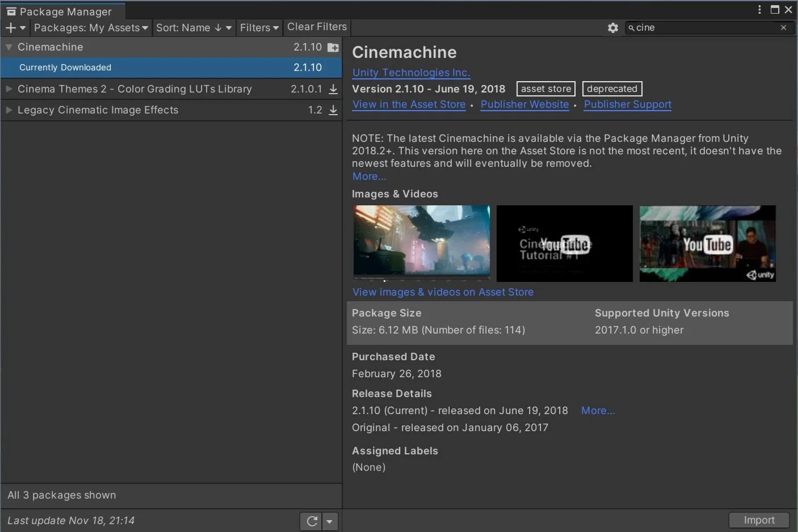Click the Last update Nov 18, 21:14 status
Image resolution: width=798 pixels, height=532 pixels.
click(x=71, y=521)
